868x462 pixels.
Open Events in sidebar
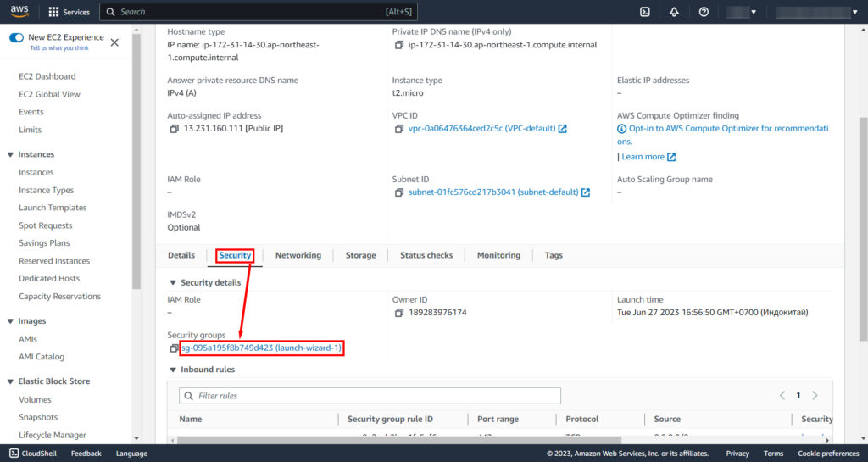pyautogui.click(x=31, y=112)
